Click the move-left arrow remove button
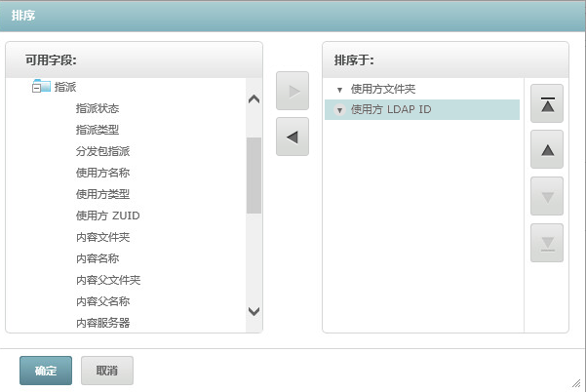 tap(293, 137)
